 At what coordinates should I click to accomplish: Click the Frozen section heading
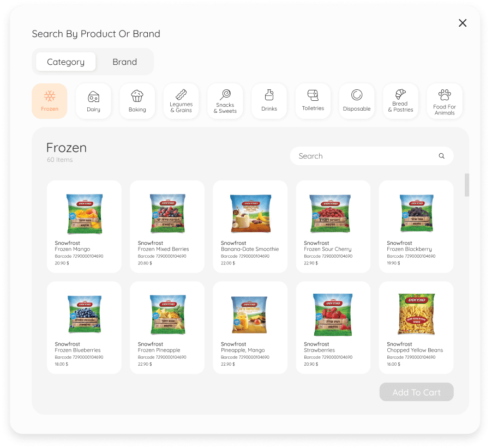tap(67, 148)
